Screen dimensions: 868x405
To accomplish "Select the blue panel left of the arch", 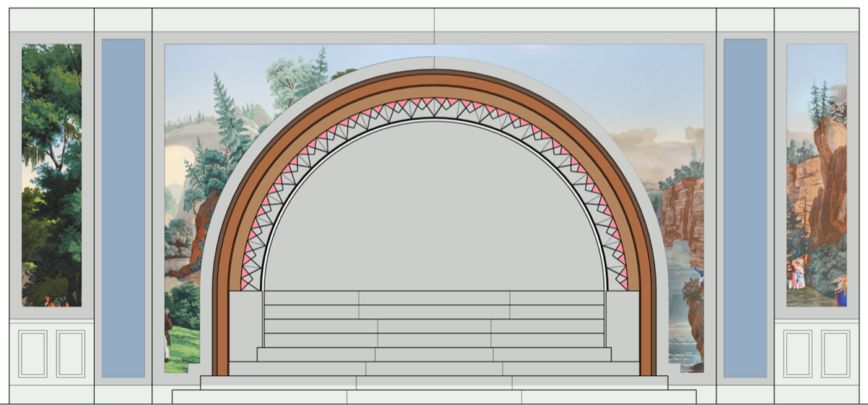I will pyautogui.click(x=123, y=208).
